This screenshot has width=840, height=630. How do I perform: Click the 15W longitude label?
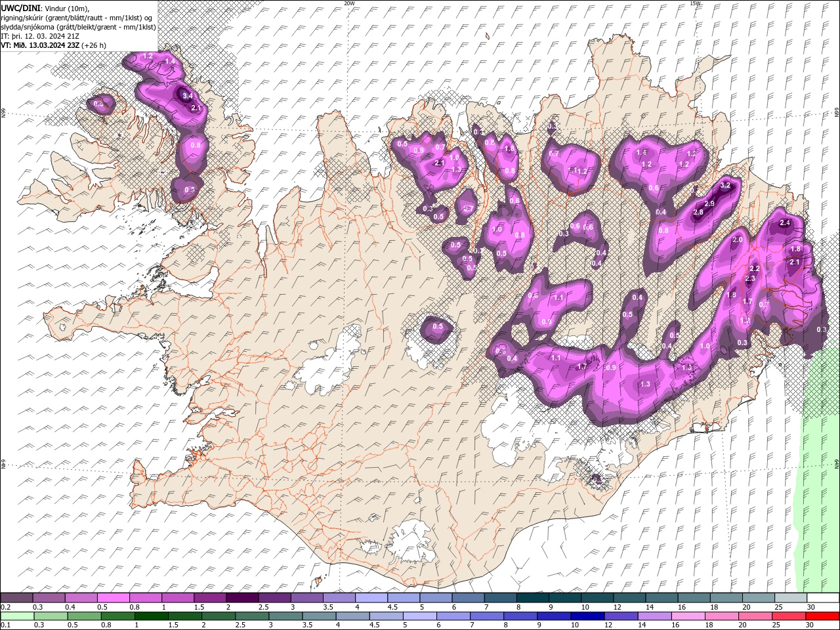click(x=695, y=3)
